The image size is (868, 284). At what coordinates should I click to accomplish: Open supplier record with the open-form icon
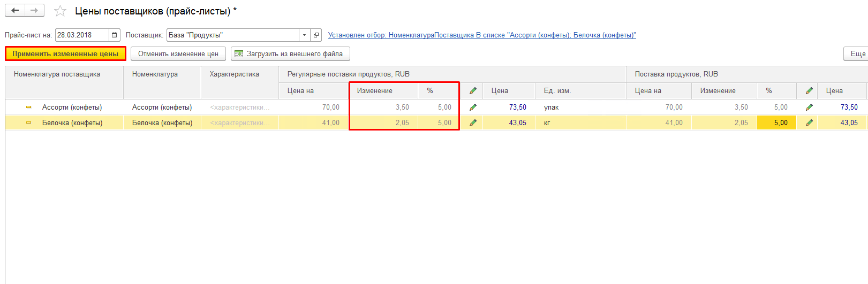pos(316,35)
